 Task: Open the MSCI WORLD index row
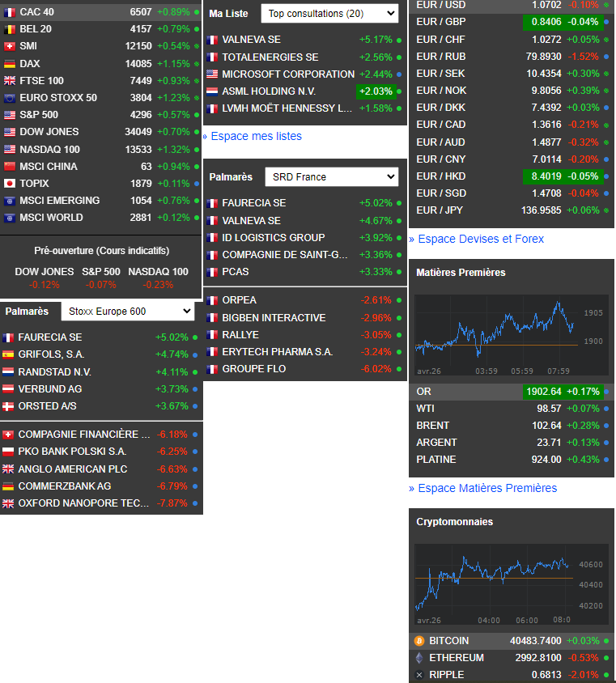point(100,218)
